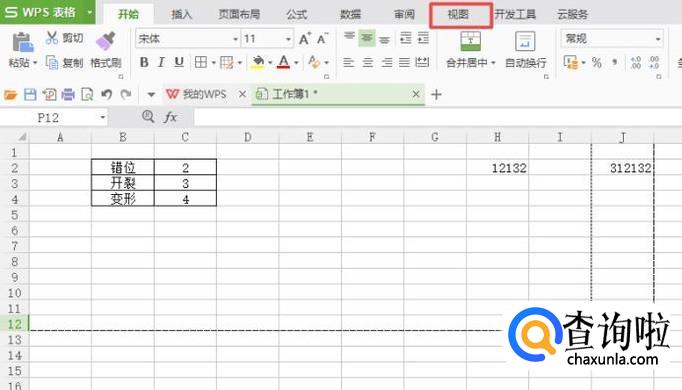This screenshot has width=682, height=390.
Task: Click the Save icon in quick toolbar
Action: click(x=30, y=94)
